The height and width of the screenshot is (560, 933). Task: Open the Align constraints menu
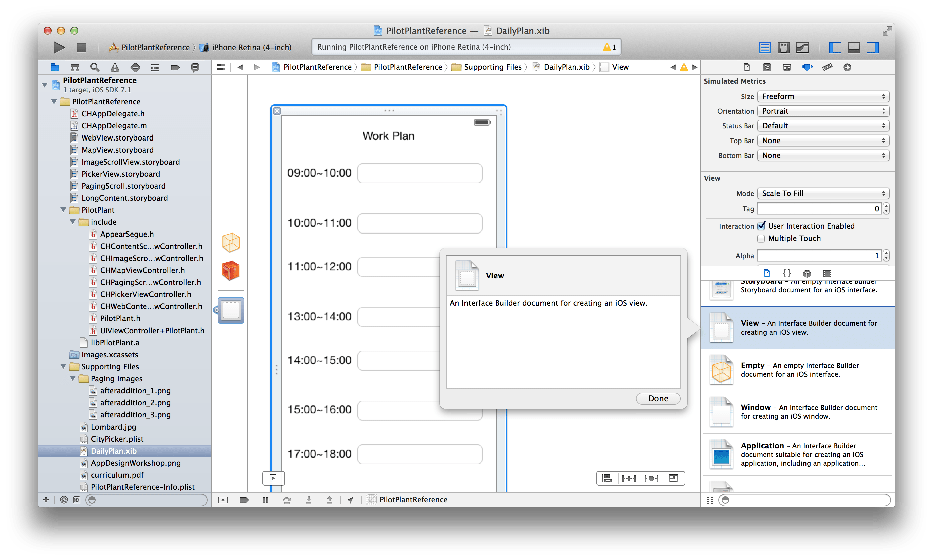(607, 478)
